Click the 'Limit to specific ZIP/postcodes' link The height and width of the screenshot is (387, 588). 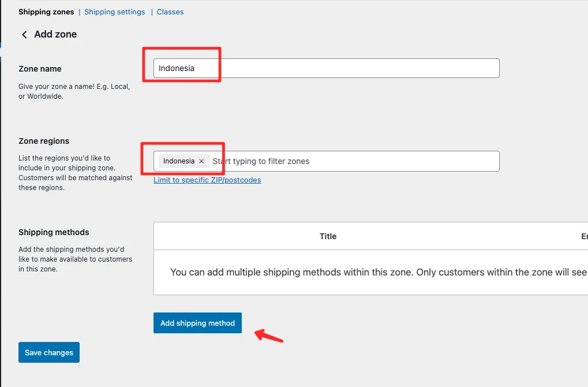coord(207,180)
